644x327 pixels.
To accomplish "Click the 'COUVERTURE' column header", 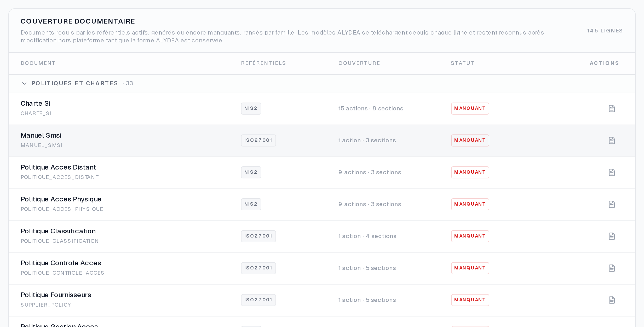I will click(x=359, y=63).
